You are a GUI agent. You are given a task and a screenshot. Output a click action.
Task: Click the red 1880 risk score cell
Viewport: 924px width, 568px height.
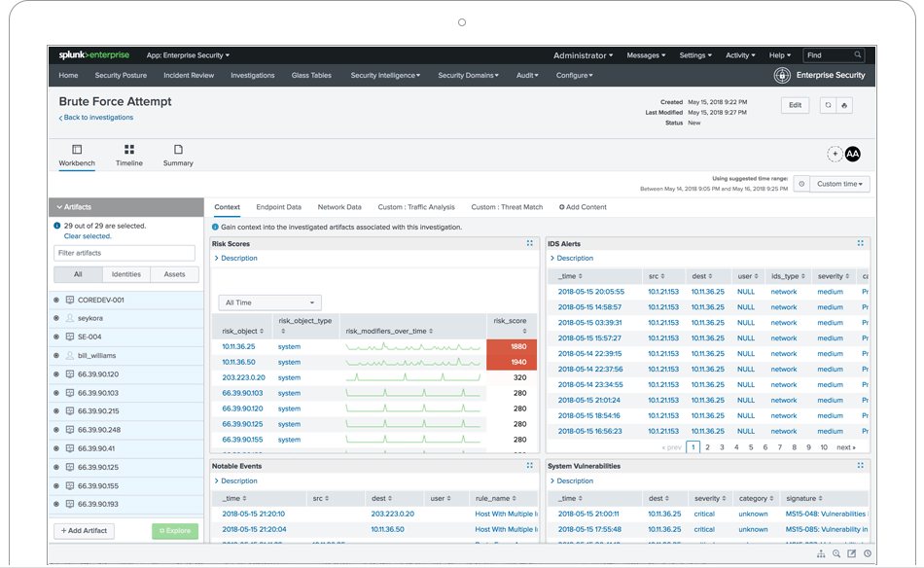click(512, 346)
